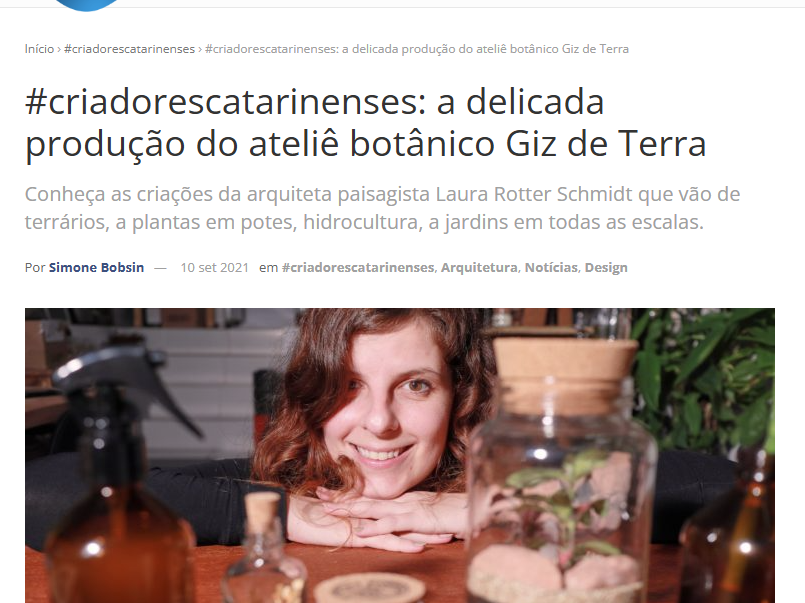The width and height of the screenshot is (805, 603).
Task: Open the Notícias category
Action: [551, 267]
